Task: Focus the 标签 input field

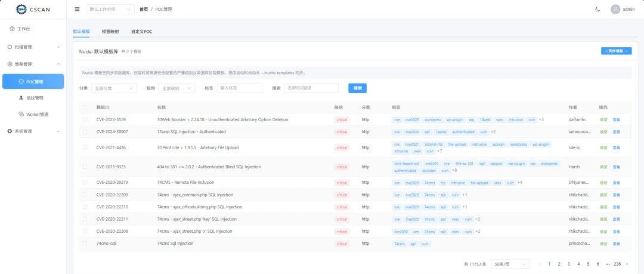Action: [x=240, y=88]
